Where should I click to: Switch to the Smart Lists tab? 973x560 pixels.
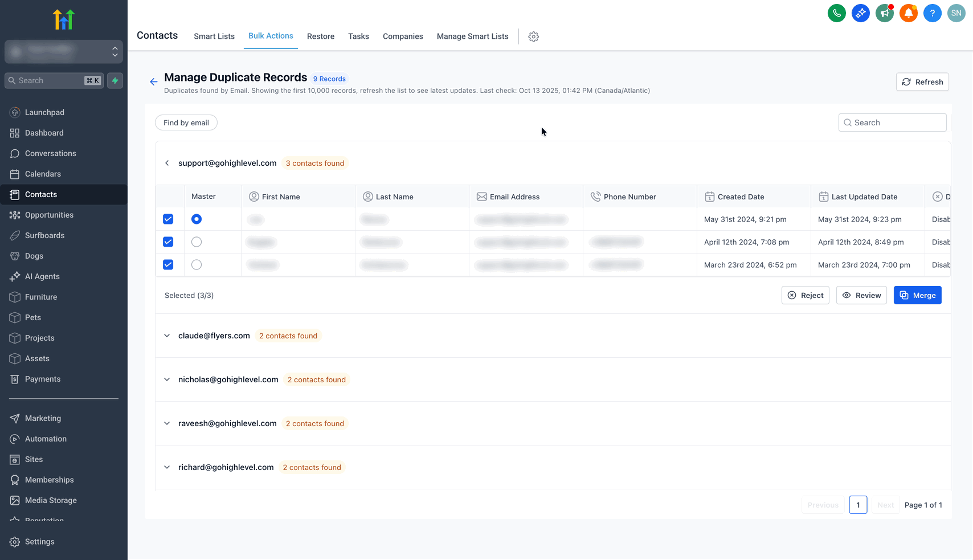[x=214, y=36]
